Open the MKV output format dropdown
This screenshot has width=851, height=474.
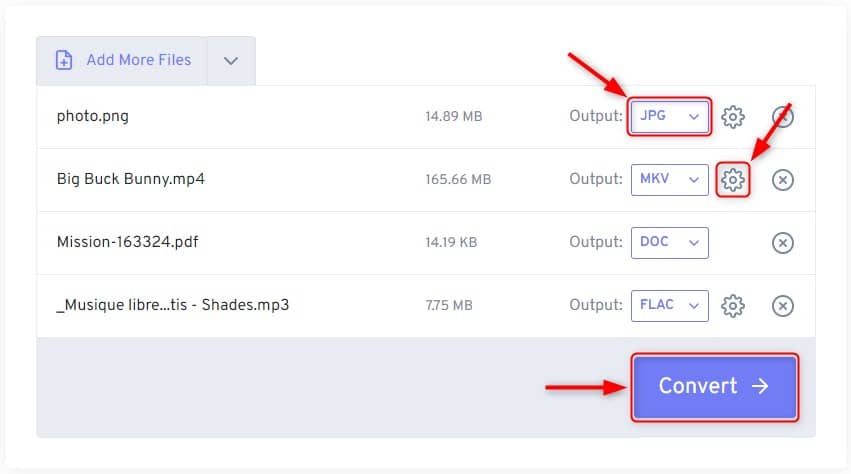pyautogui.click(x=669, y=180)
